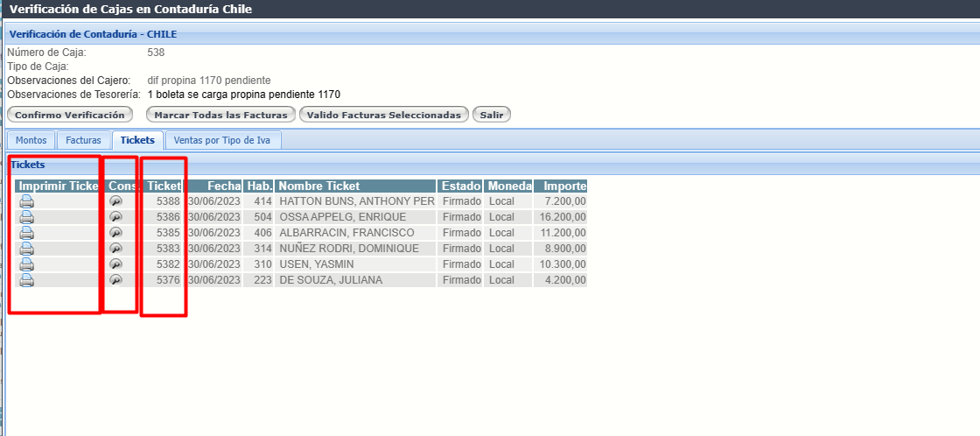
Task: Click 'Verificación de Contaduría - CHILE' panel title
Action: (x=93, y=34)
